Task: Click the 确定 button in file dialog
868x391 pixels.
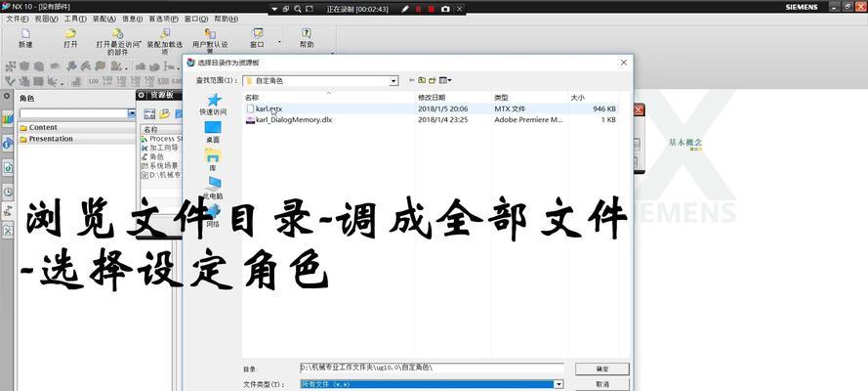Action: 602,369
